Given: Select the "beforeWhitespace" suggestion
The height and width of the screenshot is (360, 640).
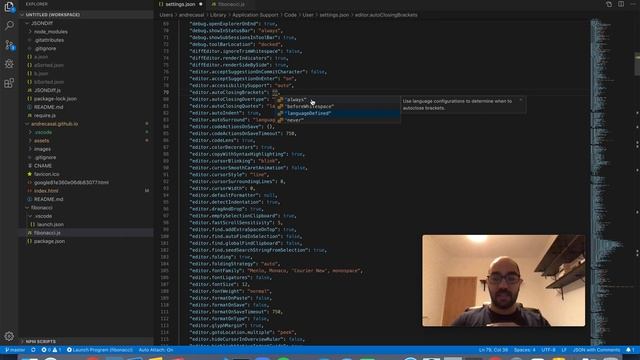Looking at the screenshot, I should [338, 107].
